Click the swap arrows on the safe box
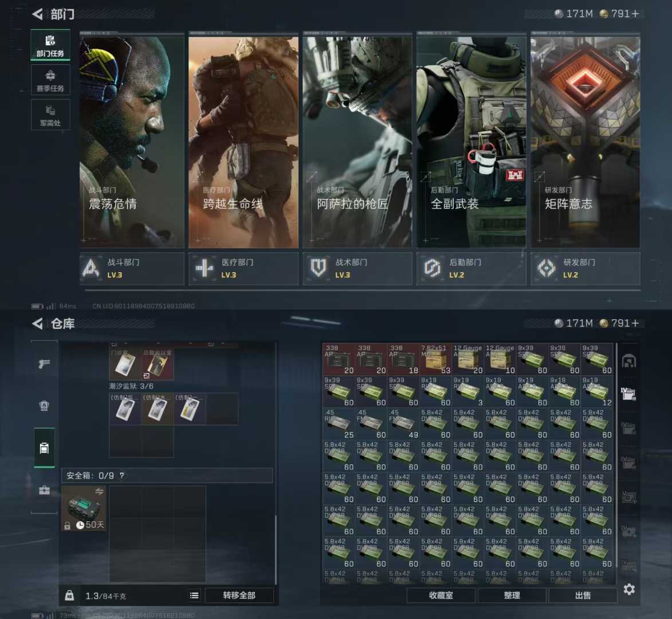Image resolution: width=672 pixels, height=619 pixels. (99, 492)
